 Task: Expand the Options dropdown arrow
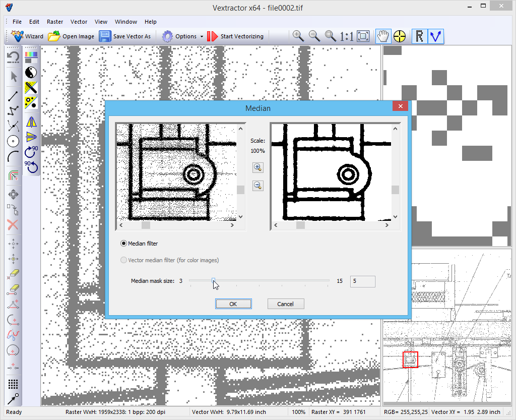click(202, 36)
